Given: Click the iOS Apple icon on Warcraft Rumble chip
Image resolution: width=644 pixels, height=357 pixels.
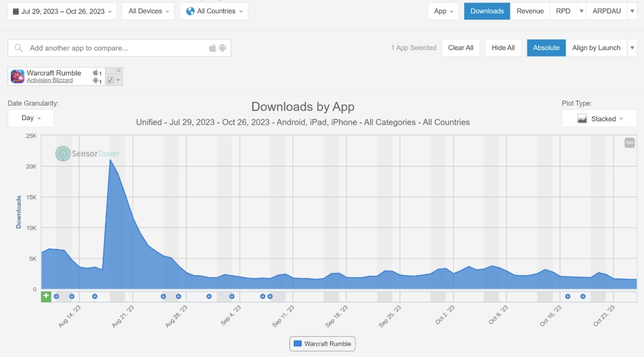Looking at the screenshot, I should click(x=95, y=73).
